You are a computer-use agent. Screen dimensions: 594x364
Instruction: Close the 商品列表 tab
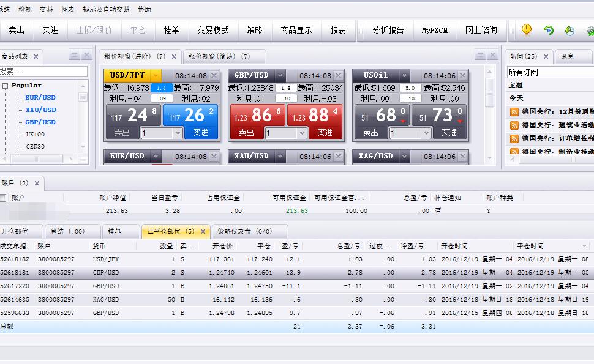coord(36,56)
